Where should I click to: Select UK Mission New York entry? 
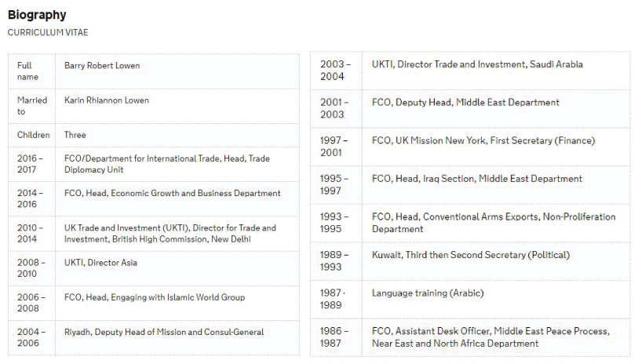point(483,140)
